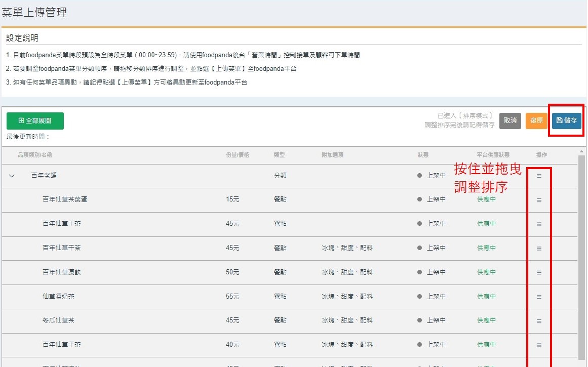Click the drag handle for 百年老舖 category
The width and height of the screenshot is (588, 367).
click(539, 176)
